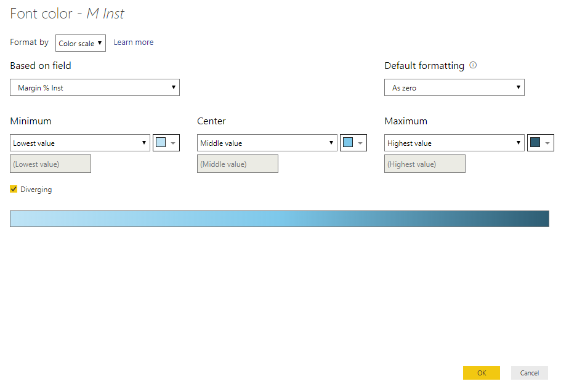Open the Maximum color picker swatch
The image size is (561, 392).
(536, 142)
